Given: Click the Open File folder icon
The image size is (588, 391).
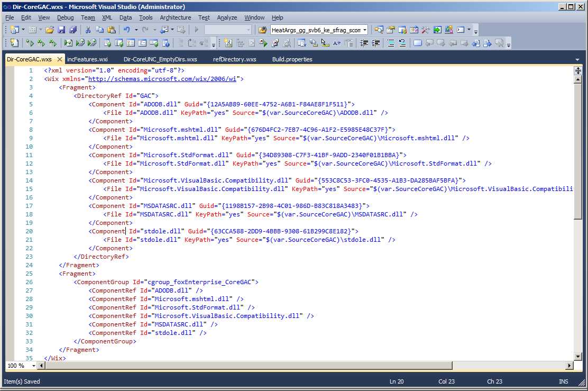Looking at the screenshot, I should coord(50,30).
